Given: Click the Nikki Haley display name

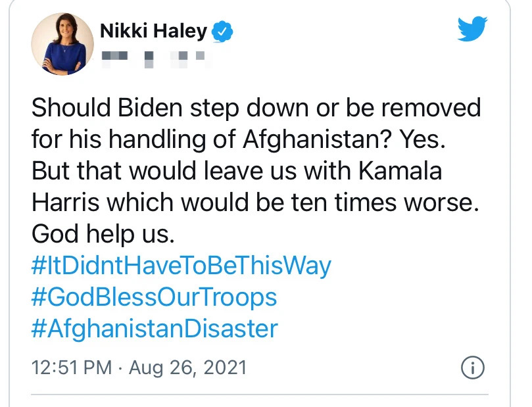Looking at the screenshot, I should [x=153, y=30].
